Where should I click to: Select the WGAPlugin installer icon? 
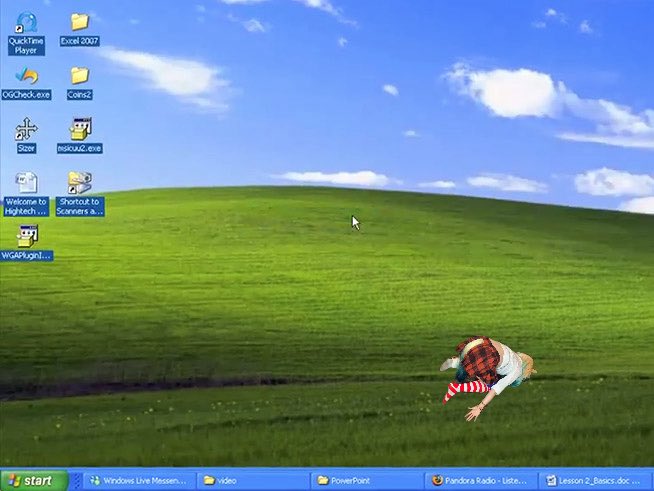coord(27,236)
